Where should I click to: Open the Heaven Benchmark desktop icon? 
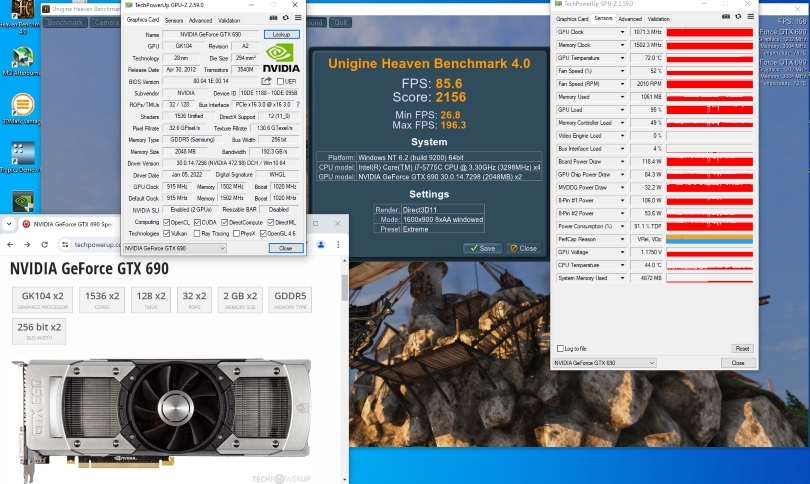[x=21, y=17]
